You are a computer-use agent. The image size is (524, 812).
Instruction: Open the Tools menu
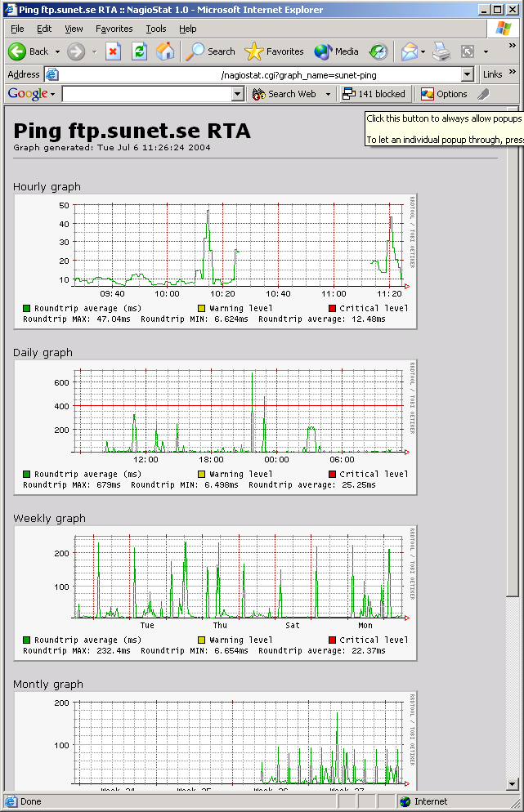[155, 29]
